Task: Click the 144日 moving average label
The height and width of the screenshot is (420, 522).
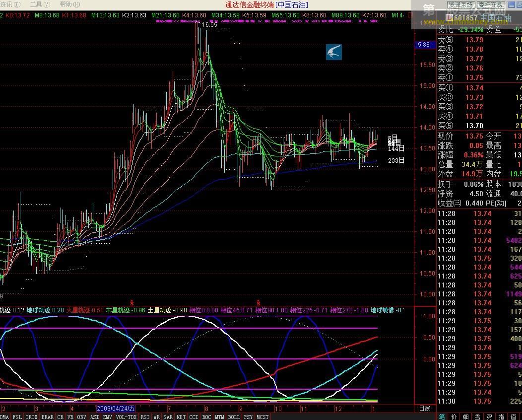Action: (x=396, y=148)
